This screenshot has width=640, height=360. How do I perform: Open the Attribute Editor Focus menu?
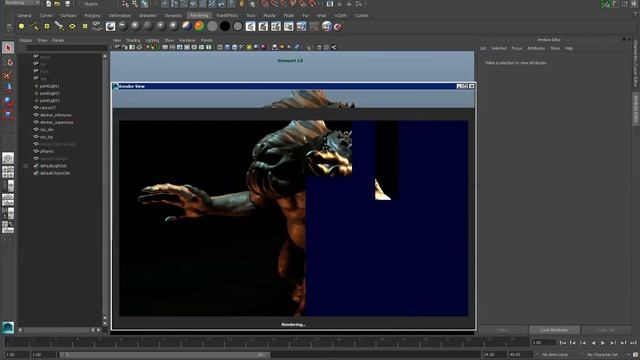pos(517,48)
